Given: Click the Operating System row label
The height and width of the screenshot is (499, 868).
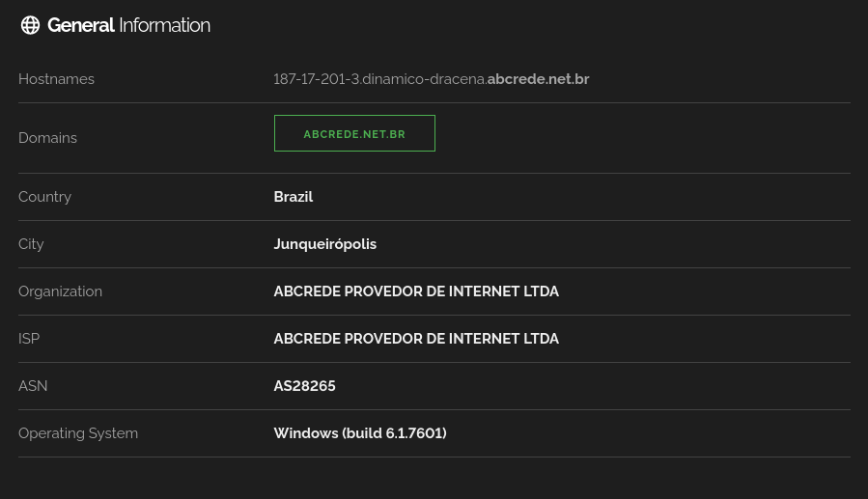Looking at the screenshot, I should pos(78,433).
